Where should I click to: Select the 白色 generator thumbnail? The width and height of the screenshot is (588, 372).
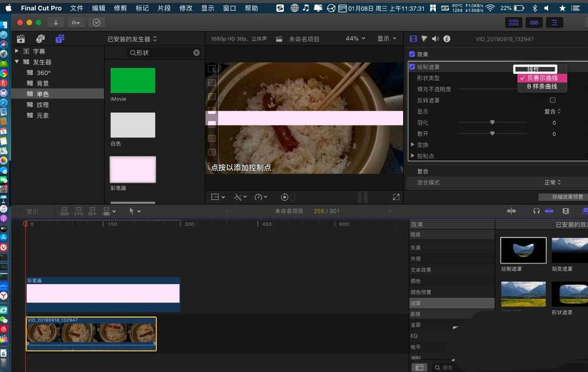click(x=133, y=125)
